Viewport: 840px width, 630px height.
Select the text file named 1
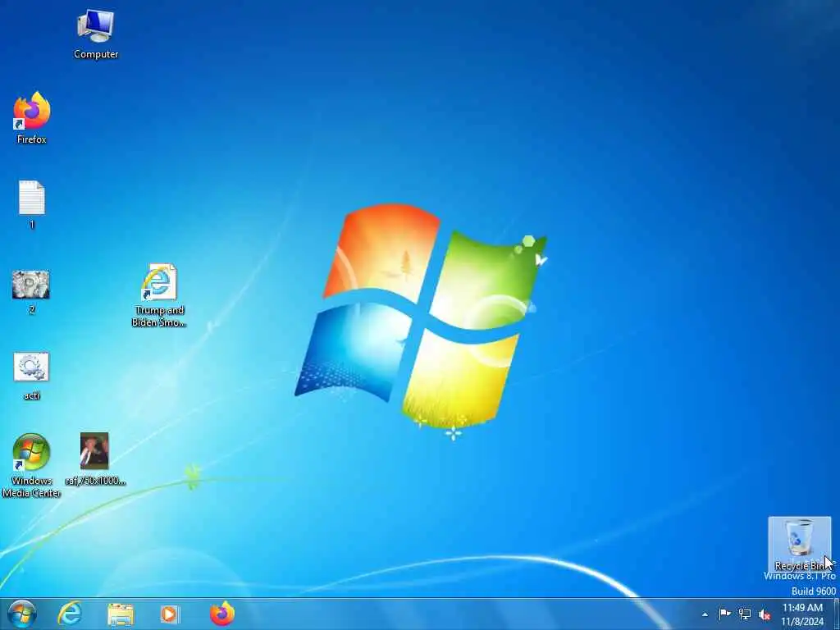[32, 204]
